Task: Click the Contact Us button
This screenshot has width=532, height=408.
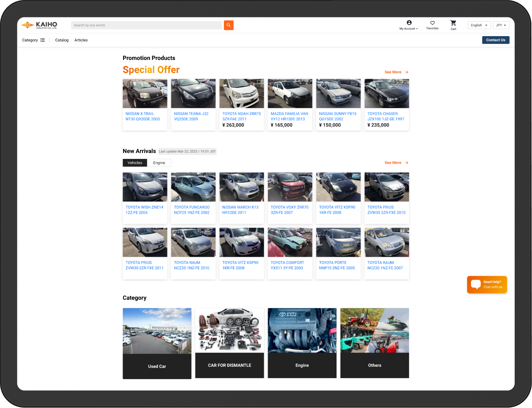Action: coord(496,40)
